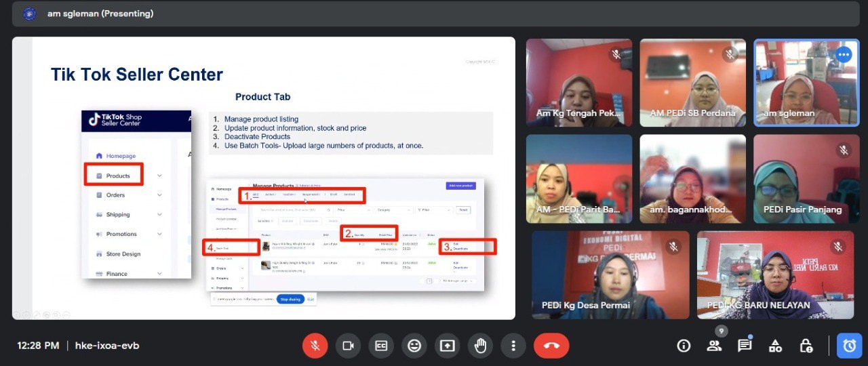Click the Tik Tok Seller Center slide title

click(x=137, y=75)
